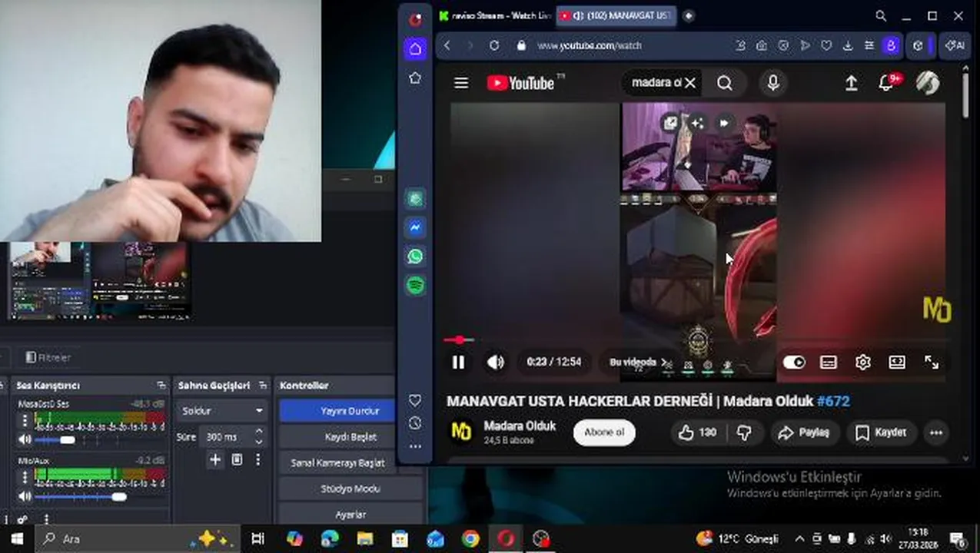Screen dimensions: 980x553
Task: Toggle theater mode on the YouTube player
Action: [897, 363]
